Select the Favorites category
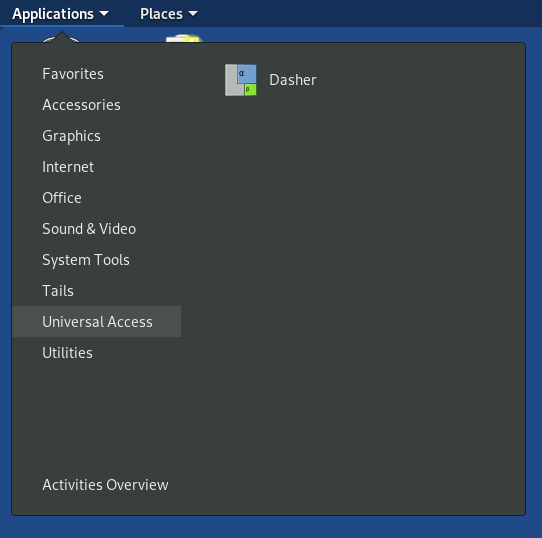This screenshot has width=542, height=538. 96,74
